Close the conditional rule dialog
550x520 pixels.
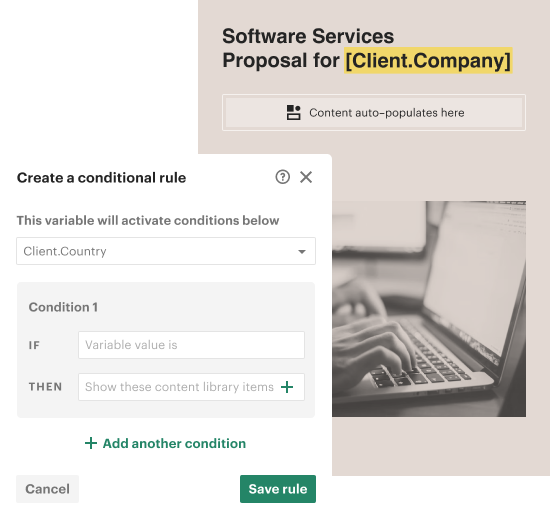coord(306,177)
